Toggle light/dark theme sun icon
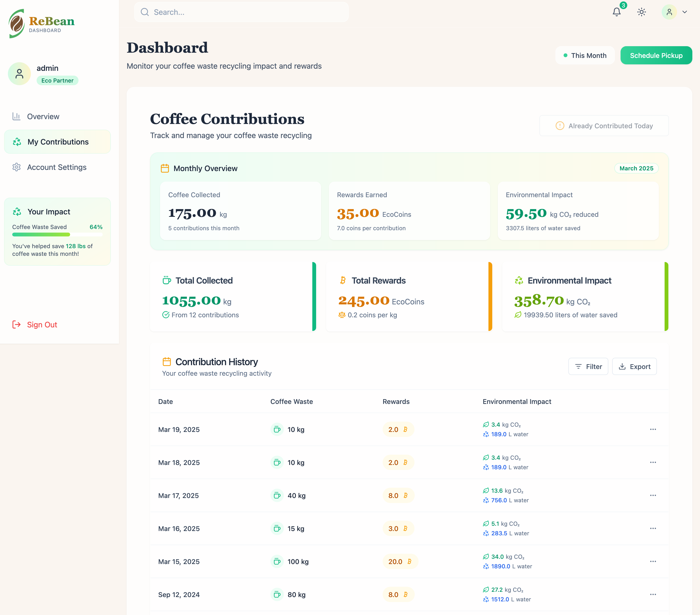Screen dimensions: 700x615 pyautogui.click(x=641, y=12)
